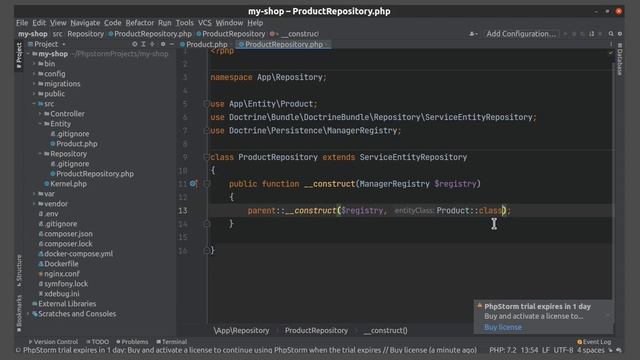Viewport: 640px width, 360px height.
Task: Click 13:54 line:column position in status bar
Action: 529,350
